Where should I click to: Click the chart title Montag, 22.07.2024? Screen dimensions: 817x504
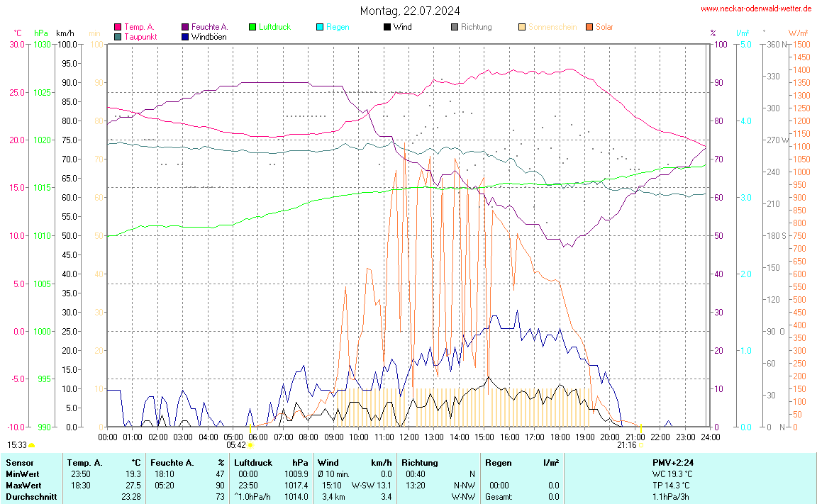pos(409,11)
